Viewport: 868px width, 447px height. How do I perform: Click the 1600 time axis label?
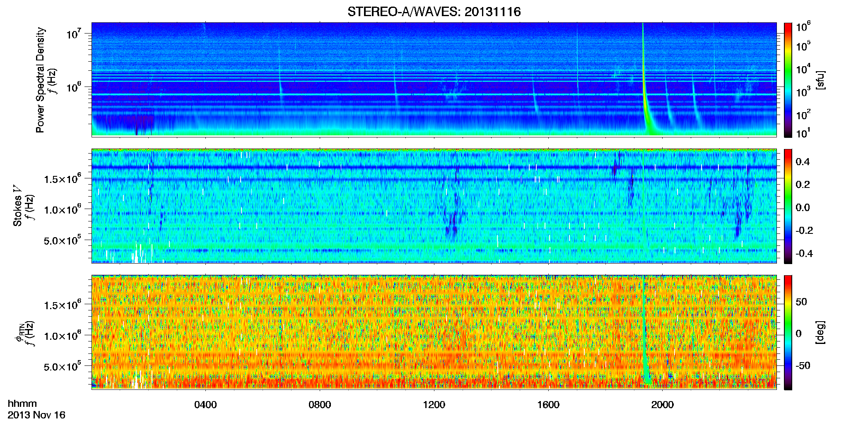click(x=548, y=405)
